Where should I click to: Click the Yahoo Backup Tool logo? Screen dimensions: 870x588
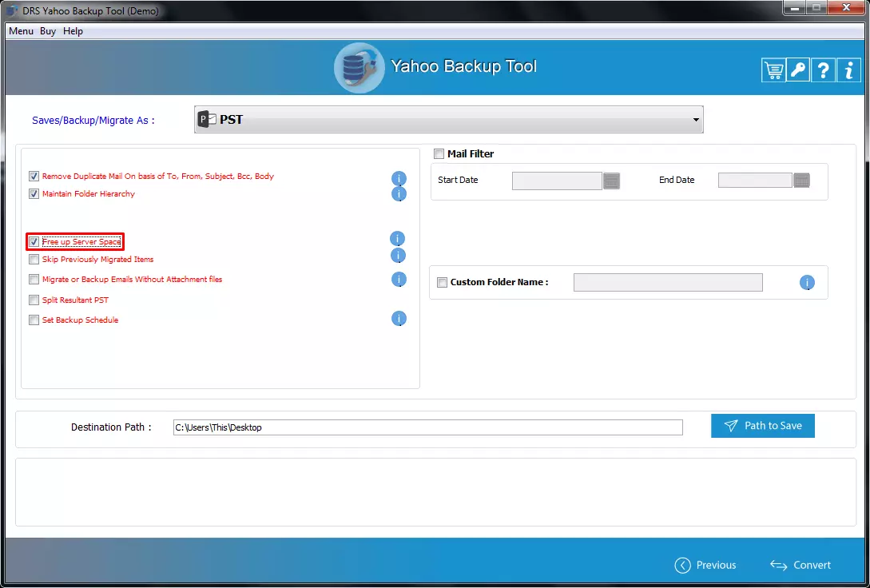(x=359, y=68)
